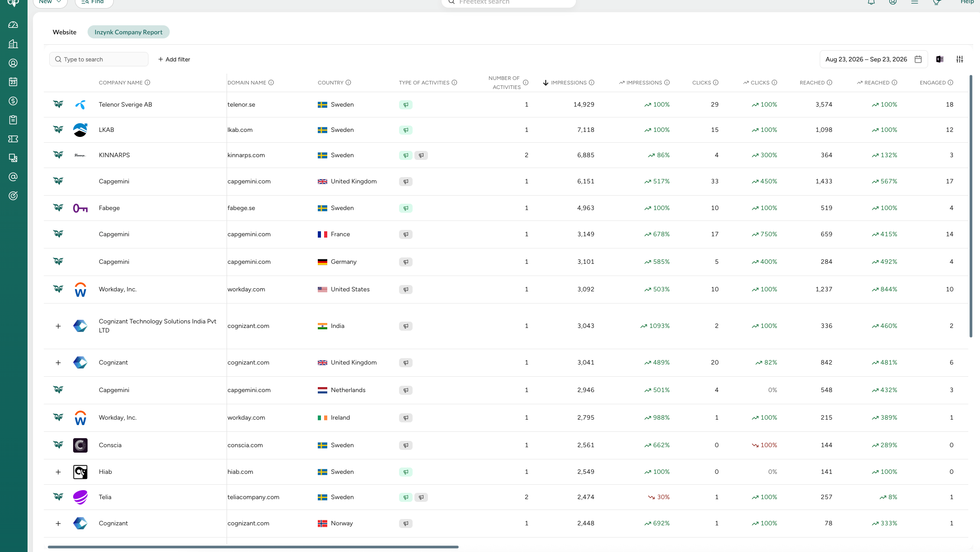Click the vertical scrollbar on the right
The height and width of the screenshot is (552, 980).
pyautogui.click(x=971, y=206)
